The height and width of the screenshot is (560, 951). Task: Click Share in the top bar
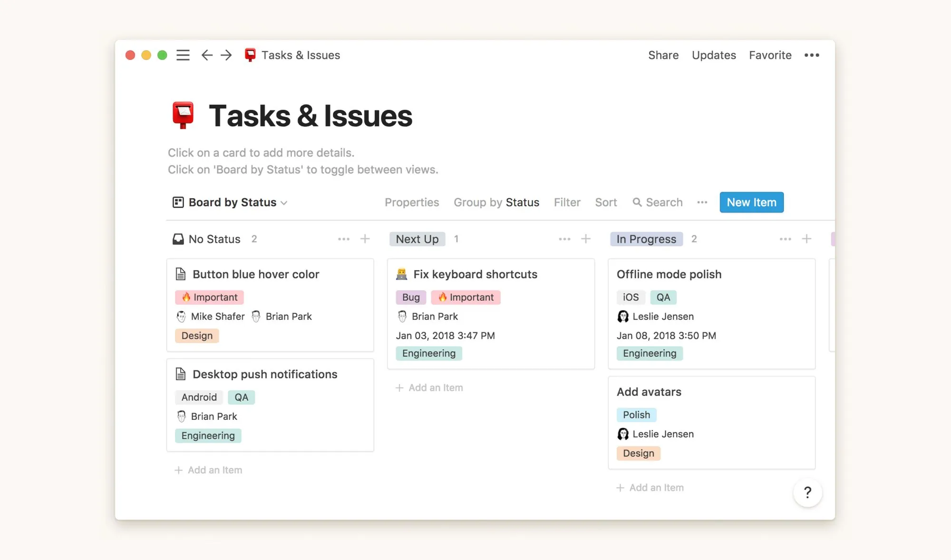pyautogui.click(x=663, y=55)
